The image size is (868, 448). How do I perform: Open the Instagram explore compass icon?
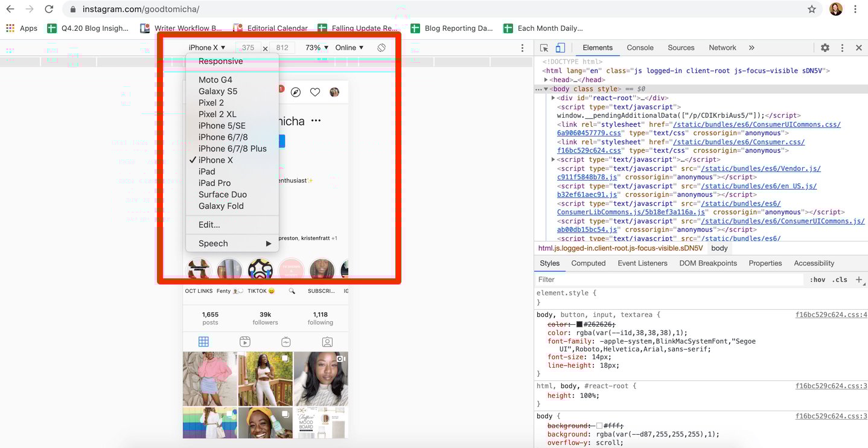pyautogui.click(x=296, y=92)
